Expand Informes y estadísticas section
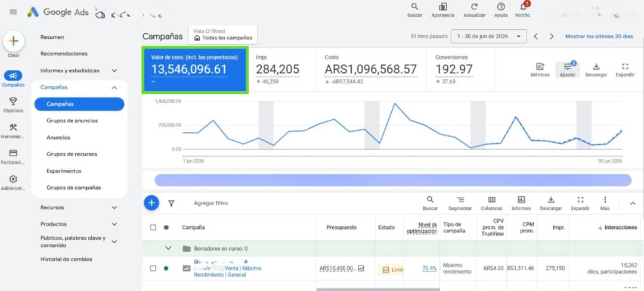Screen dimensions: 644x291 coord(114,70)
